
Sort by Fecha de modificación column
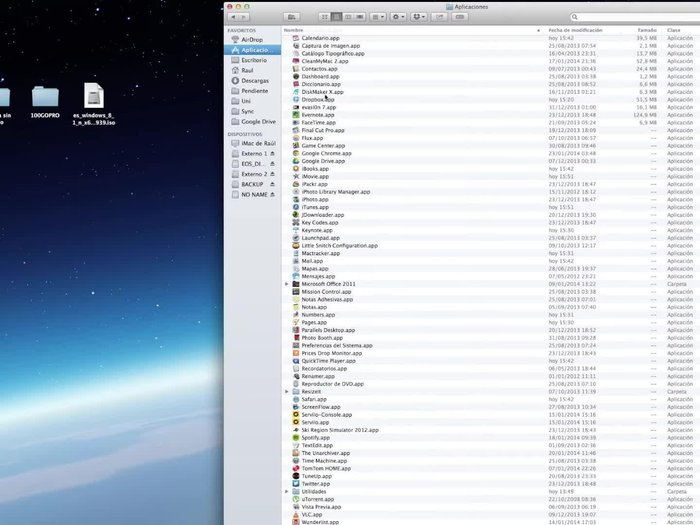[x=575, y=30]
